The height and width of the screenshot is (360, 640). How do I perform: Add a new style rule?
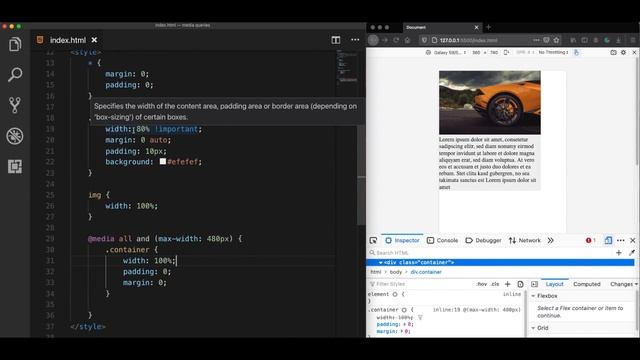[x=507, y=284]
